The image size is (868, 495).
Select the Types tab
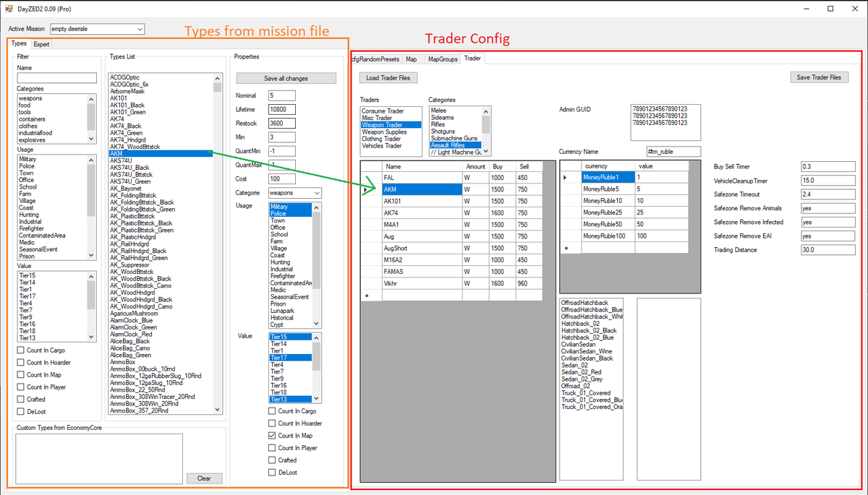coord(19,43)
